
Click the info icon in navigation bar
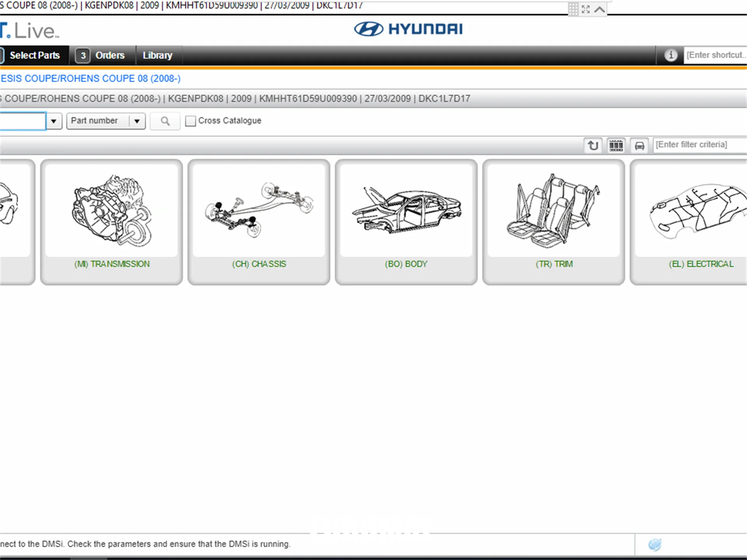(x=670, y=55)
